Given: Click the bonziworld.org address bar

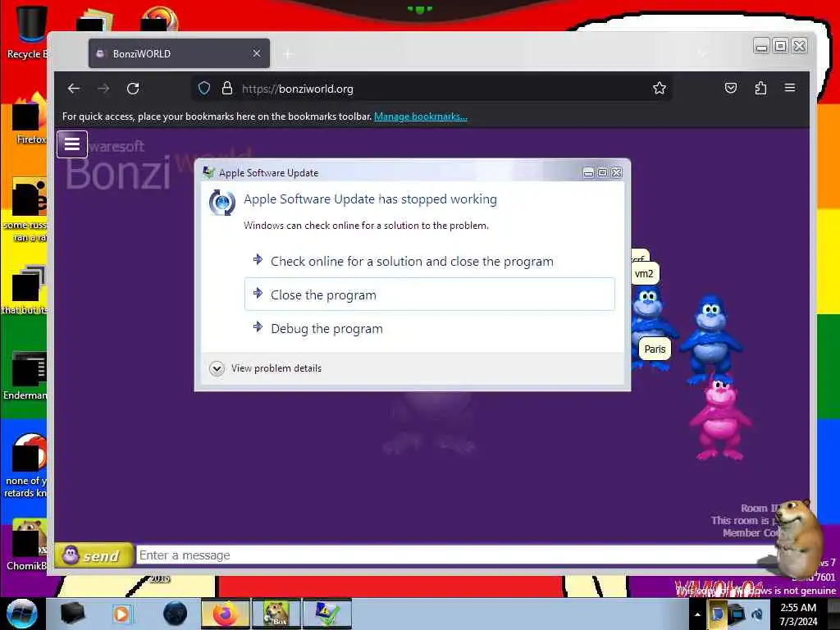Looking at the screenshot, I should 431,89.
